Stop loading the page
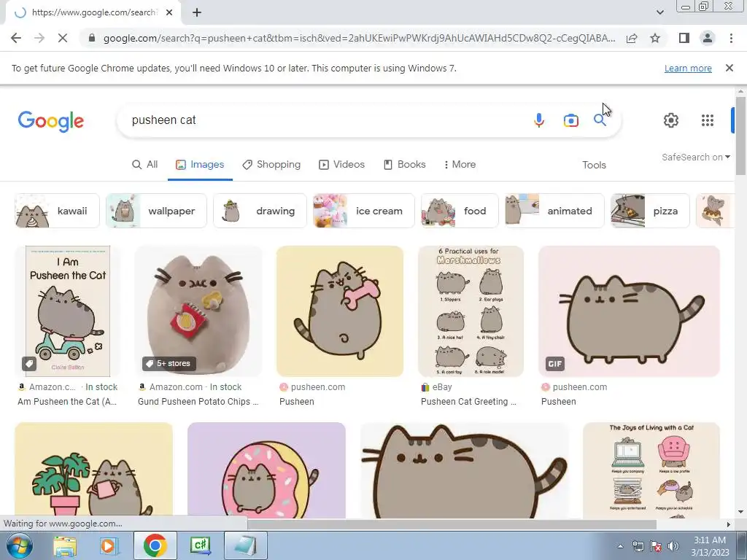747x560 pixels. (63, 38)
